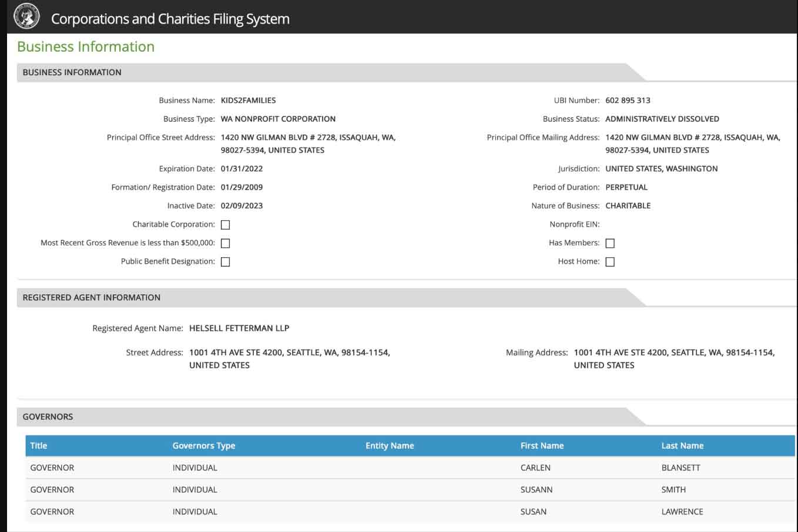
Task: Sort table by Entity Name header
Action: tap(389, 446)
